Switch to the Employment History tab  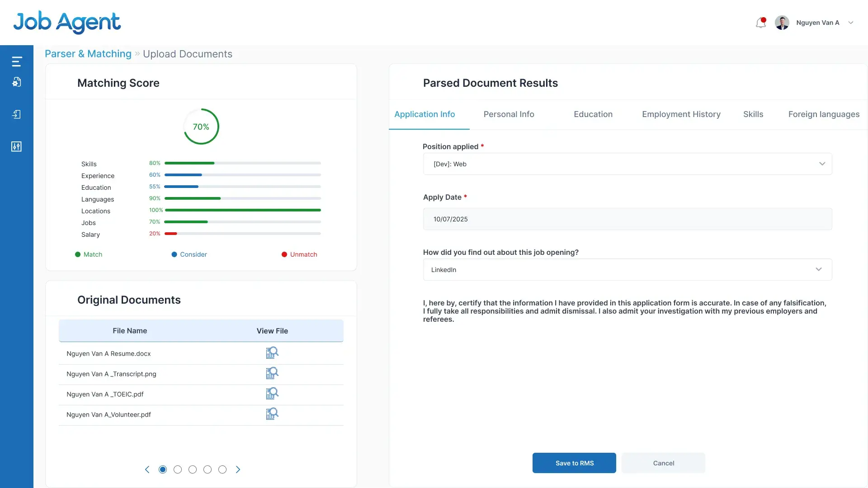pyautogui.click(x=681, y=114)
